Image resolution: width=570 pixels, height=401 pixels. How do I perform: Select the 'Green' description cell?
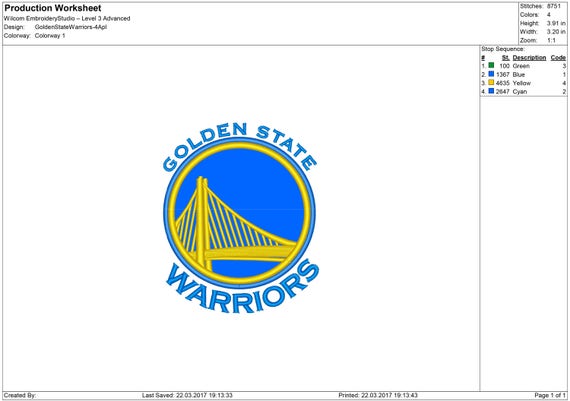click(x=521, y=66)
